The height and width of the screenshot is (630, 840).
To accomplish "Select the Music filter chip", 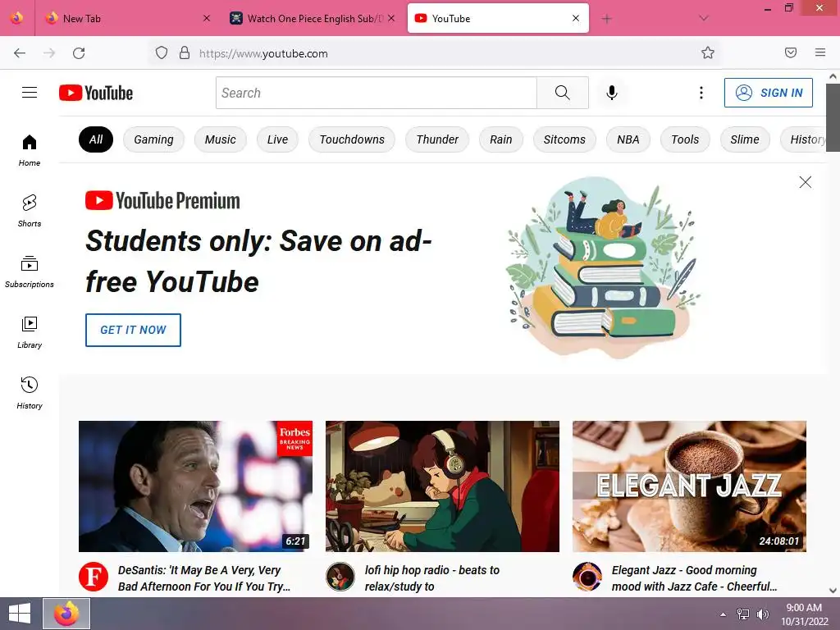I will coord(220,139).
